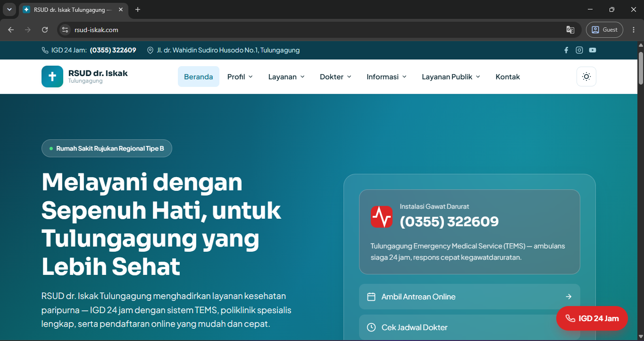Click the large (0355) 322609 emergency number
This screenshot has width=644, height=341.
click(449, 222)
